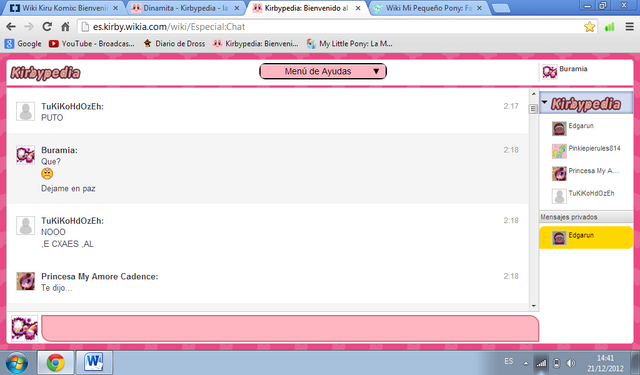Click Buramia's avatar in the header
640x375 pixels.
point(549,72)
